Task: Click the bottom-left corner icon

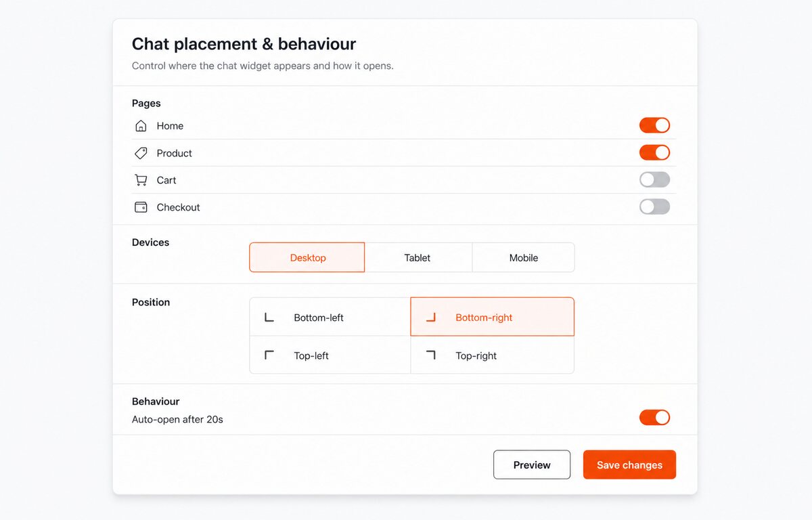Action: tap(269, 317)
